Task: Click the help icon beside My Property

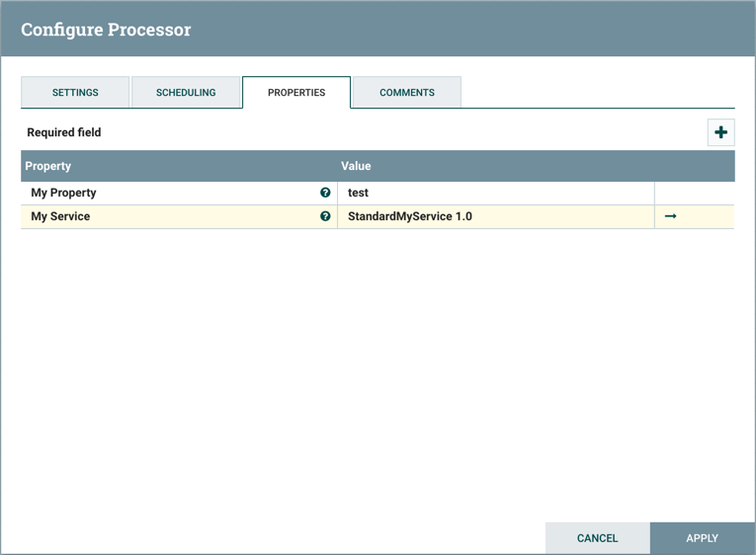Action: (x=325, y=193)
